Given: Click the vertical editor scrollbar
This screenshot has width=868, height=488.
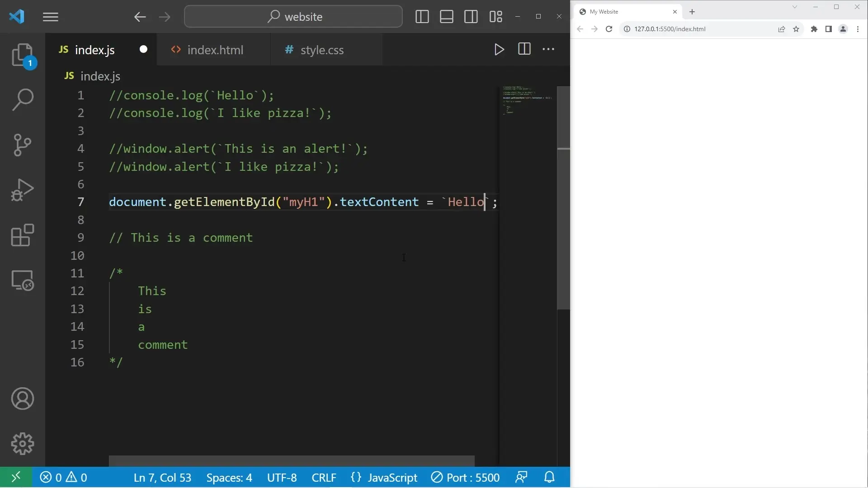Looking at the screenshot, I should pos(563,197).
